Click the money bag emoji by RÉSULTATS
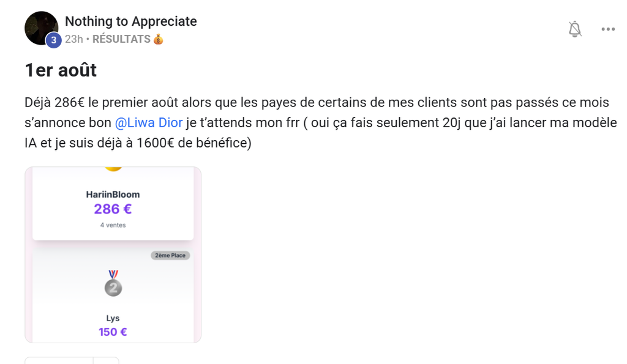Image resolution: width=627 pixels, height=364 pixels. (x=159, y=39)
